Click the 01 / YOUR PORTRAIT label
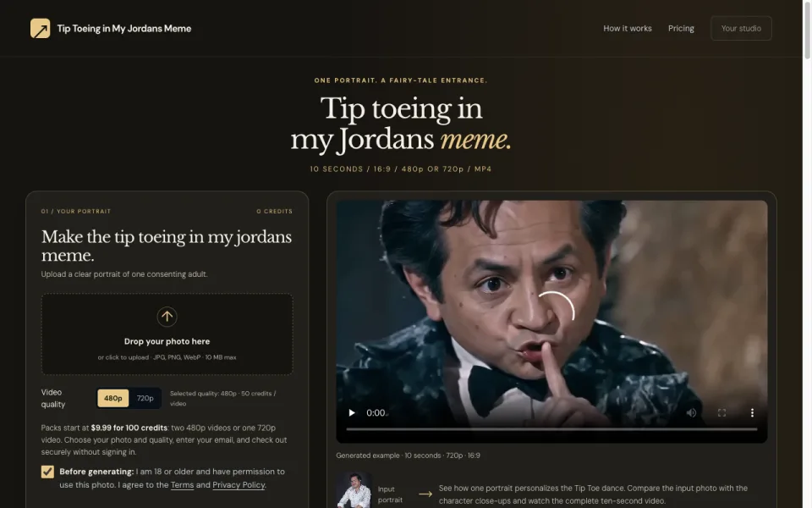The height and width of the screenshot is (508, 812). pyautogui.click(x=76, y=212)
